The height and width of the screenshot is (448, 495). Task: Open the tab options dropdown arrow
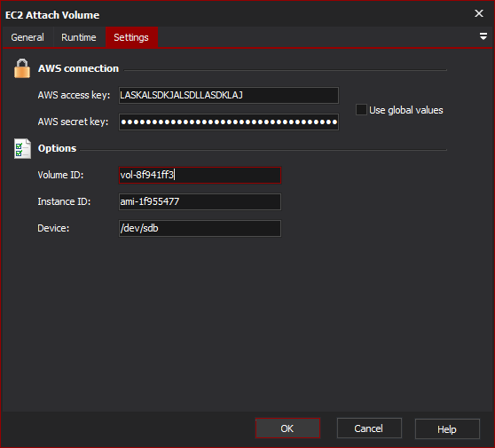[x=483, y=36]
